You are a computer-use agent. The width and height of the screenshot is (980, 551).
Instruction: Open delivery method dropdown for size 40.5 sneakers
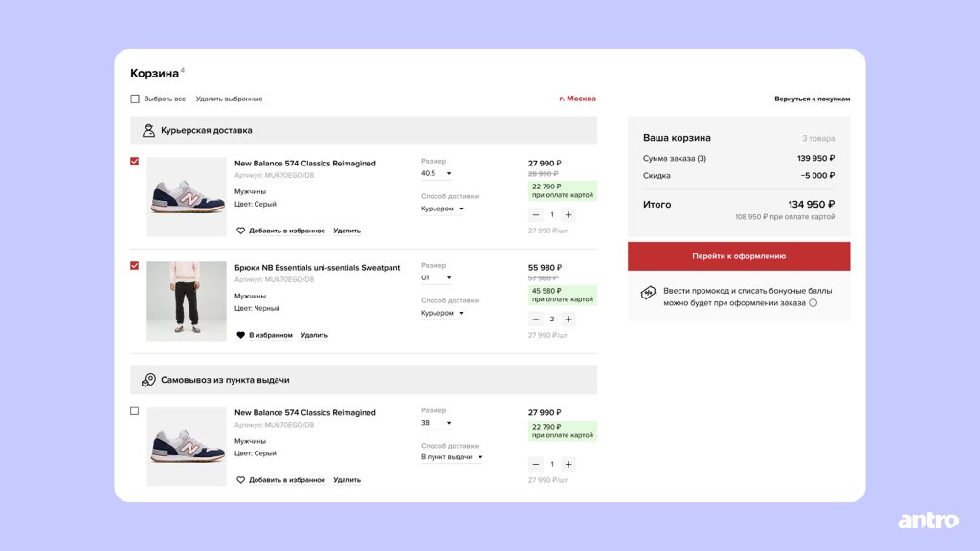tap(442, 209)
